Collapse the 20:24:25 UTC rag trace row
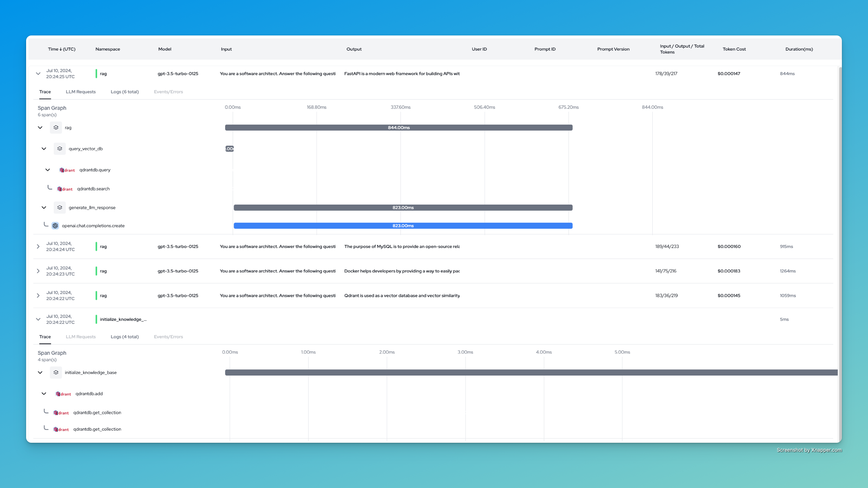Viewport: 868px width, 488px height. click(38, 74)
